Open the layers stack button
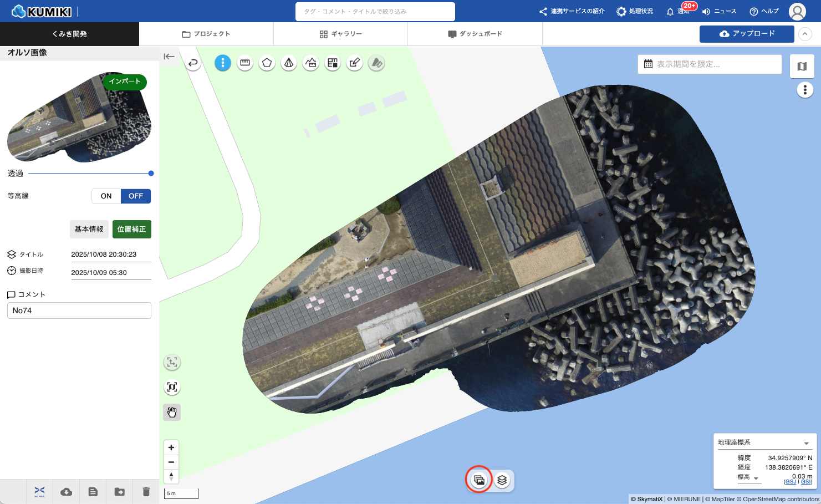The height and width of the screenshot is (504, 821). (502, 480)
